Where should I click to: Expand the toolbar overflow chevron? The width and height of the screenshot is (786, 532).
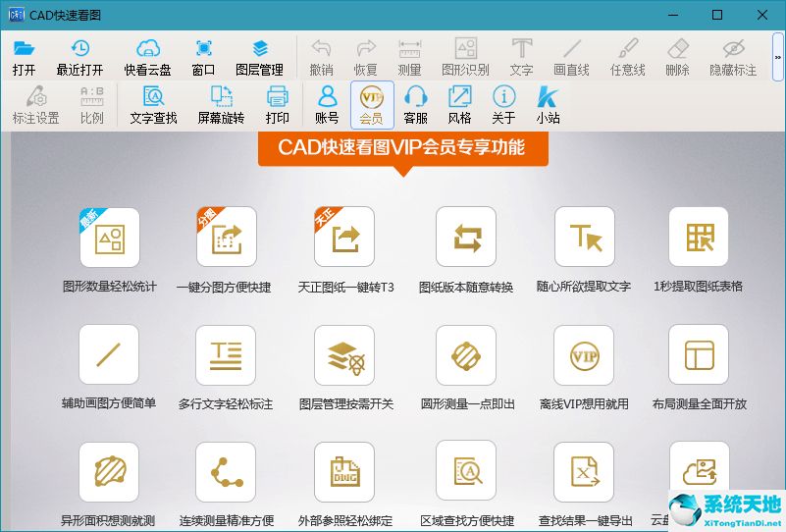(778, 57)
